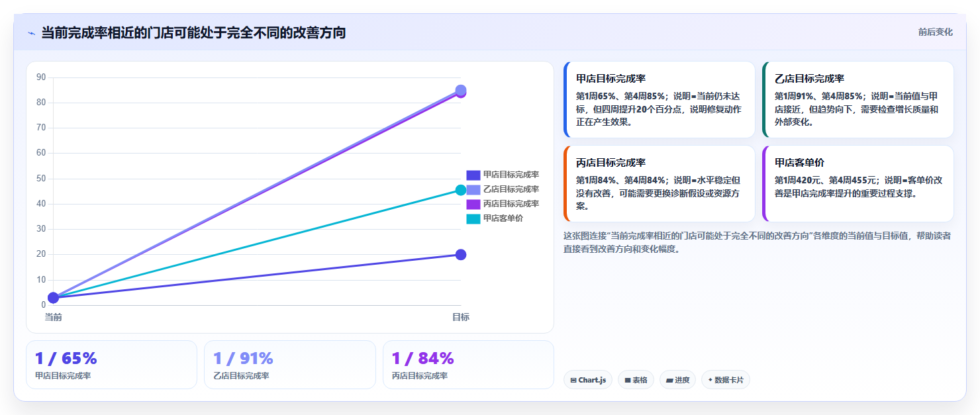Toggle 甲店客单价 series via legend label
This screenshot has height=415, width=980.
point(503,218)
